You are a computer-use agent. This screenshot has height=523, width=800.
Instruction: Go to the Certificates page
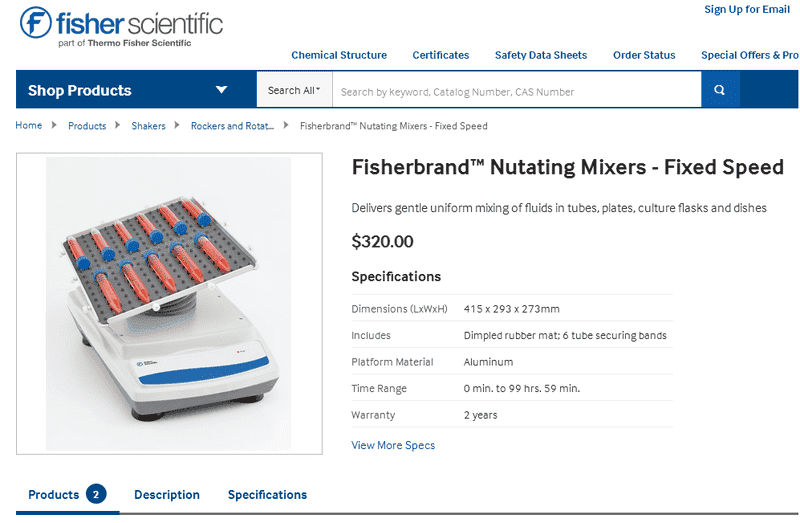441,55
